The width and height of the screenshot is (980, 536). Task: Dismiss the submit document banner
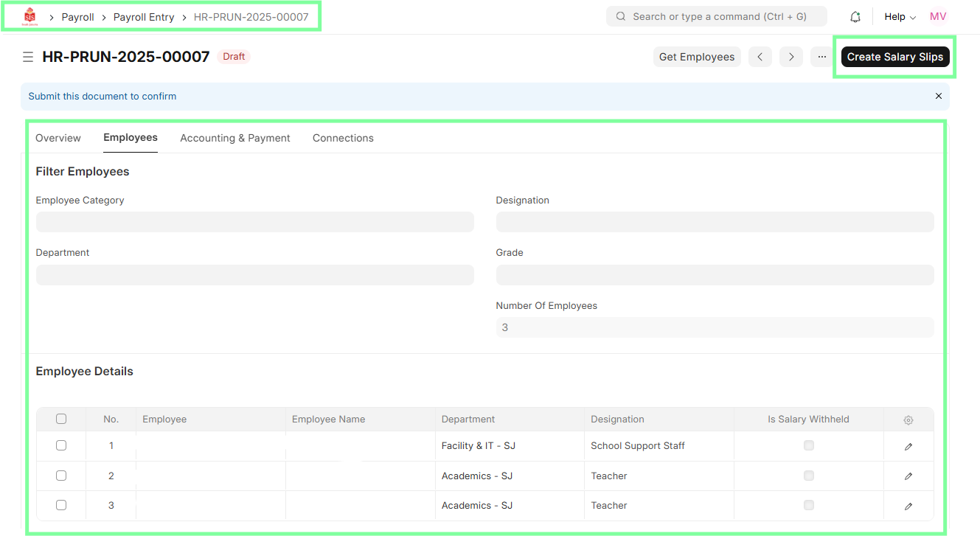[938, 96]
